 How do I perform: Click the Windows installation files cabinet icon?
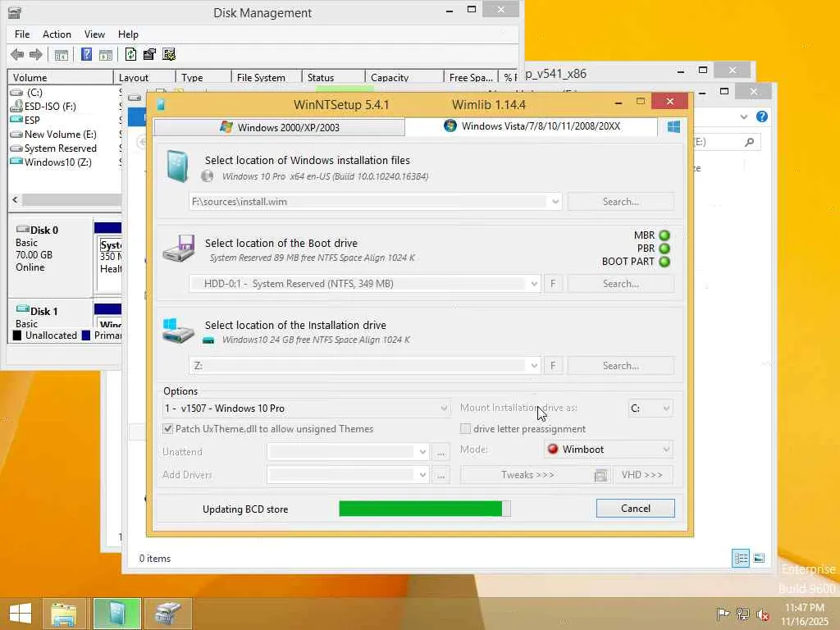point(177,166)
